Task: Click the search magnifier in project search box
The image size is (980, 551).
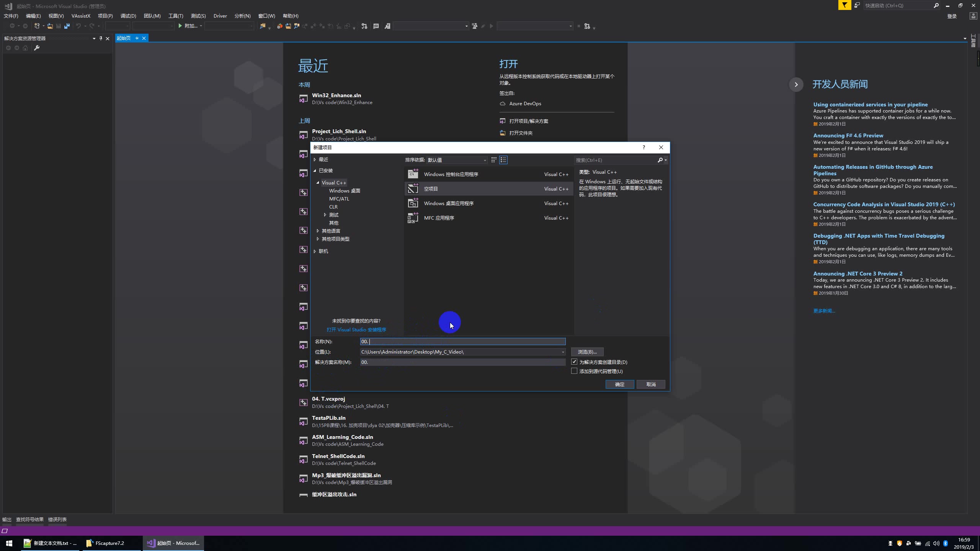Action: point(660,160)
